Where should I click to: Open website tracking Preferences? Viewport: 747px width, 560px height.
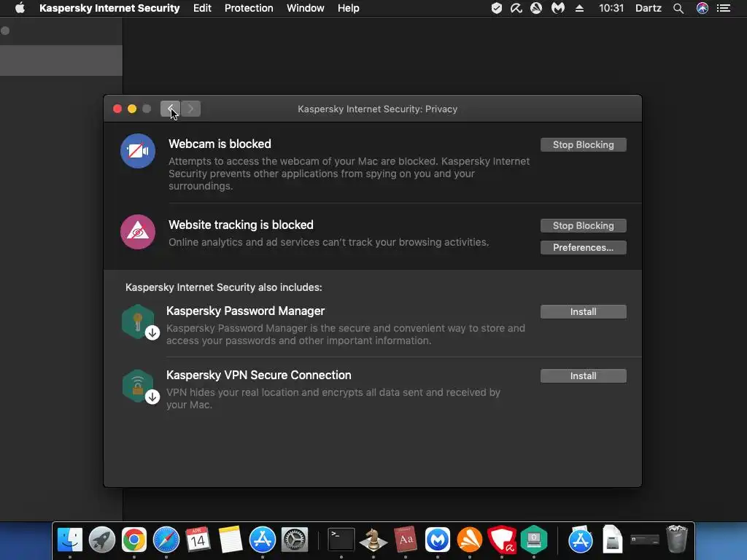coord(583,248)
